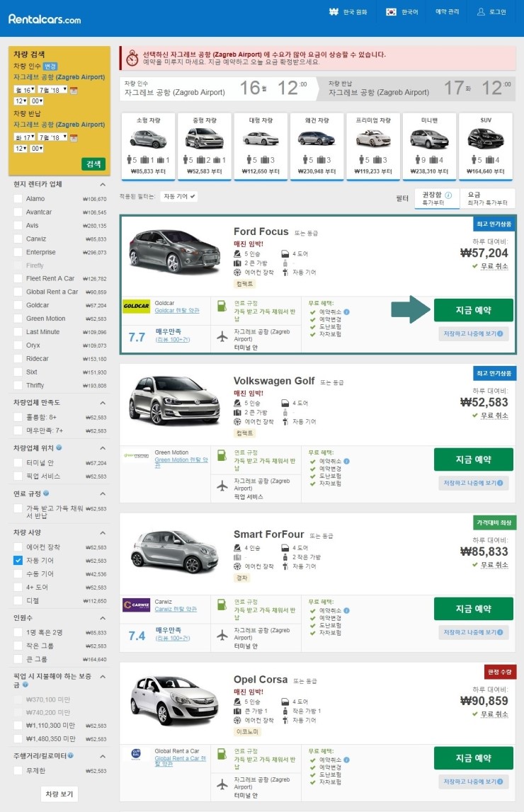
Task: Open the 리뷰 100+건 link under 7.7 rating
Action: point(173,339)
